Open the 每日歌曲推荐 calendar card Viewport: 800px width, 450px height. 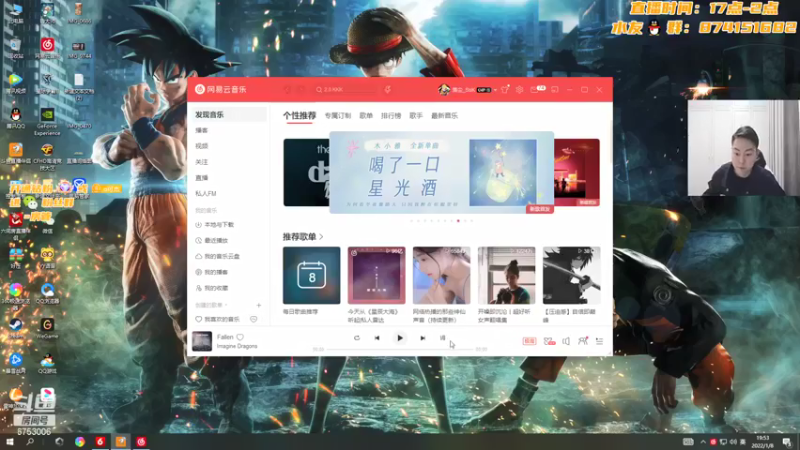[311, 276]
